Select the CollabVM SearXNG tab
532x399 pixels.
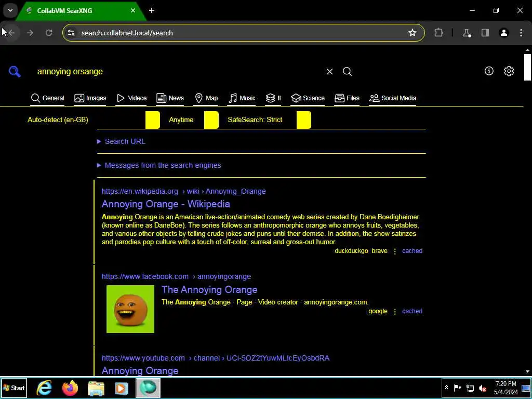pos(81,11)
